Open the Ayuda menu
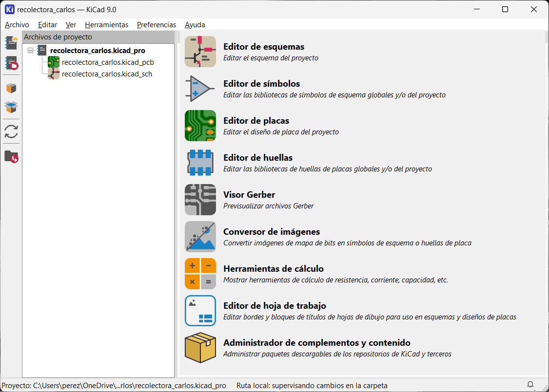The image size is (549, 392). 195,25
